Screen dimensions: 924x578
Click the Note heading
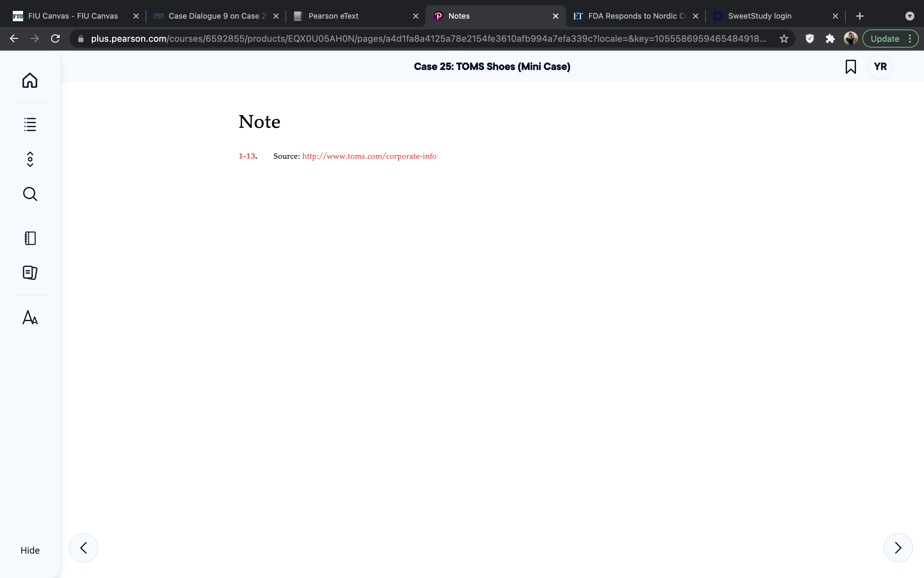[260, 122]
